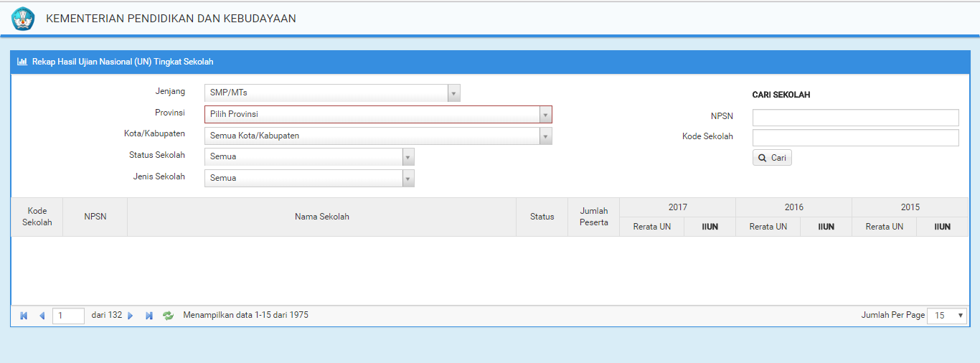Viewport: 980px width, 363px height.
Task: Click the 'dari 132' page count text
Action: click(x=107, y=315)
